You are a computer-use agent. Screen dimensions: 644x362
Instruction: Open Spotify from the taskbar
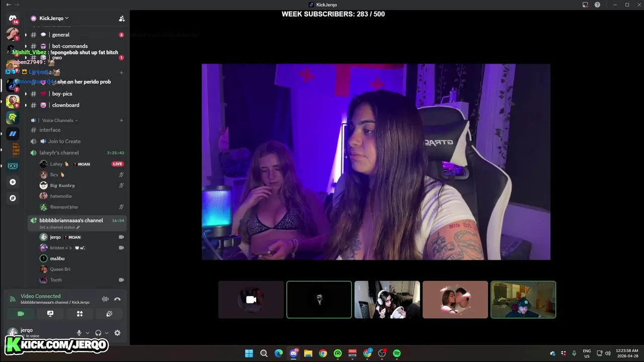(396, 353)
